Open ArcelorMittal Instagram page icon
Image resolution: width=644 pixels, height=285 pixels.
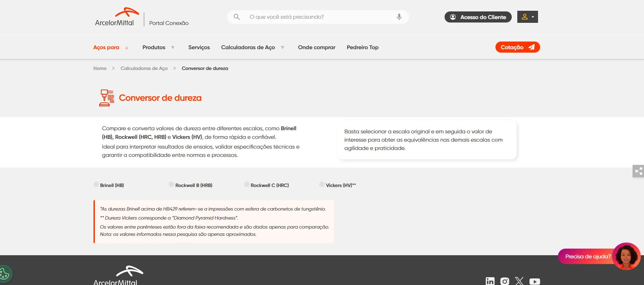pos(504,281)
